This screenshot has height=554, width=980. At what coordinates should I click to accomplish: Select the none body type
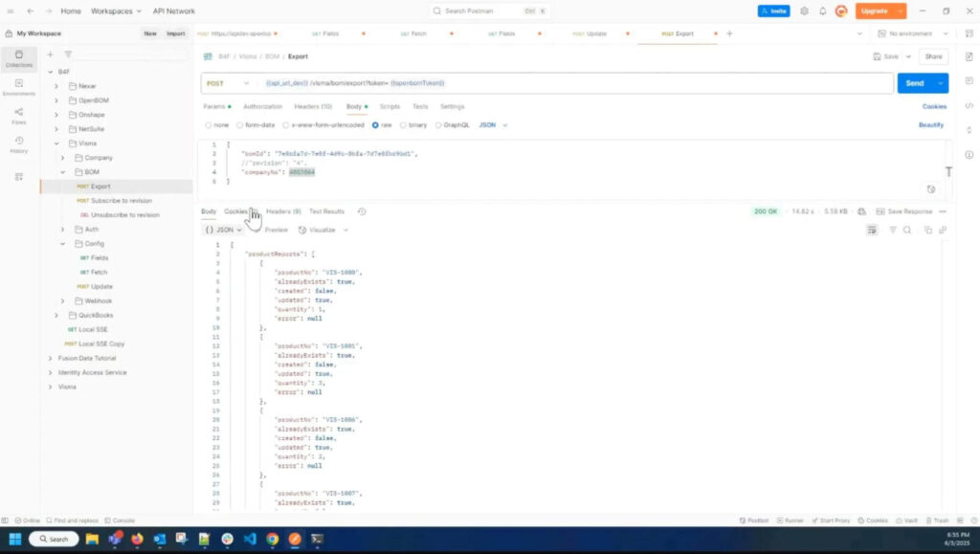click(x=217, y=125)
